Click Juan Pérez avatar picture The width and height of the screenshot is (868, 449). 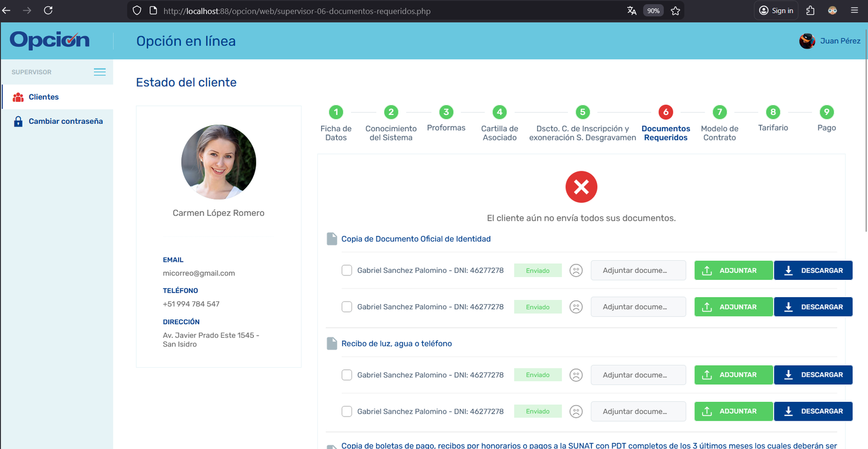[x=807, y=41]
